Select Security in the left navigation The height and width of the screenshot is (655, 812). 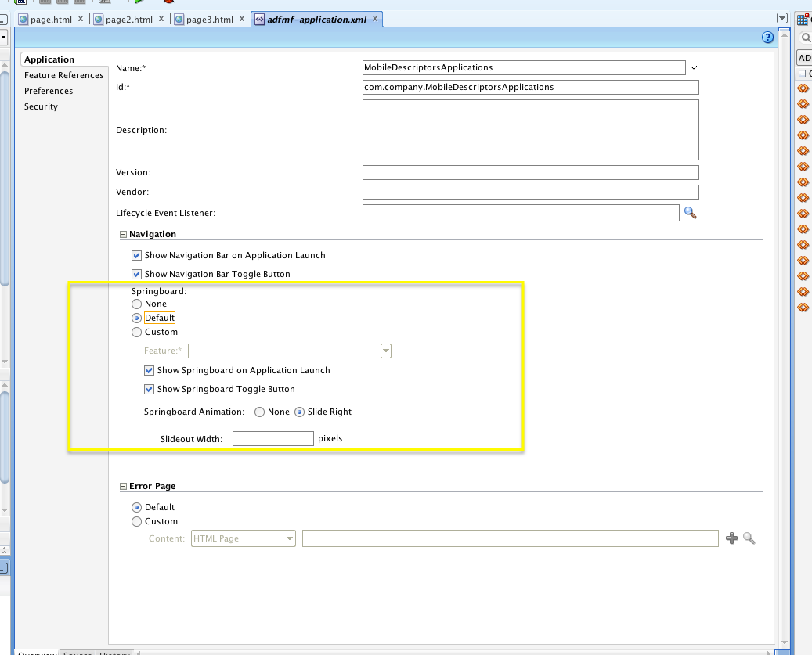coord(41,106)
